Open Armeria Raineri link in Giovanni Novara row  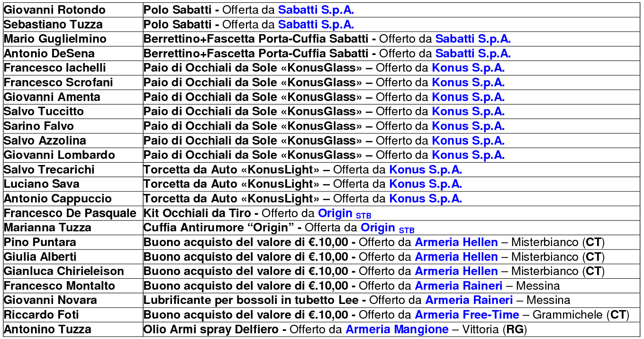coord(469,300)
